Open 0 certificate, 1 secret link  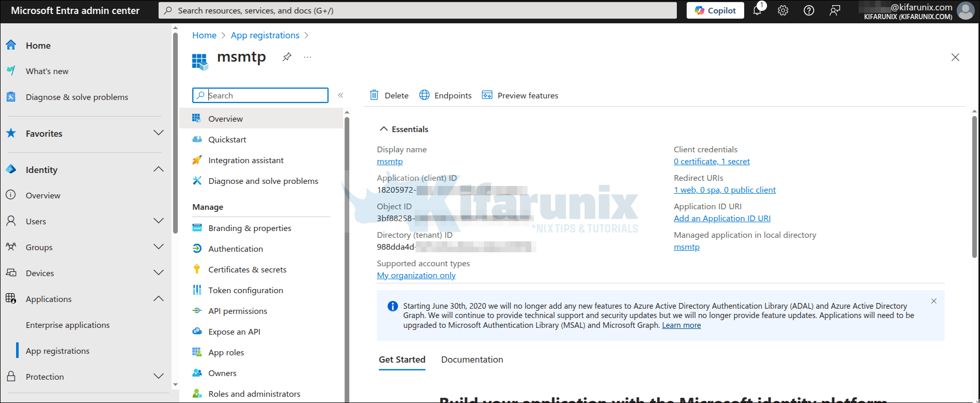pos(712,162)
